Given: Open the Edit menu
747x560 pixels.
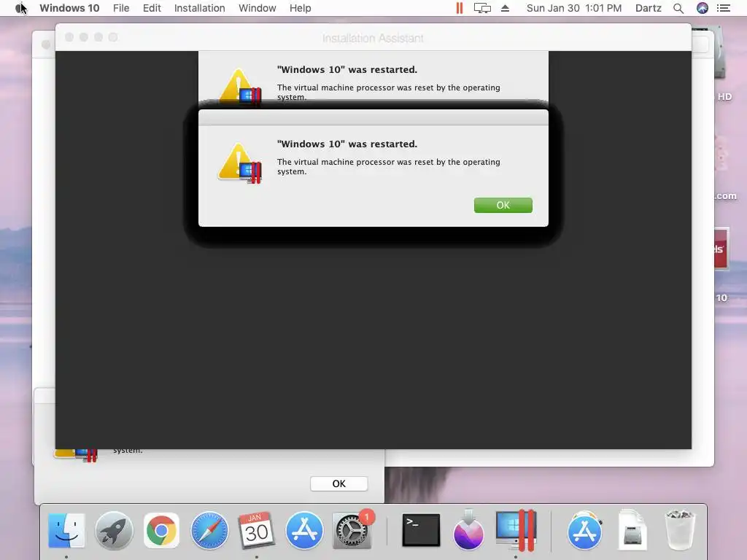Looking at the screenshot, I should pos(152,8).
